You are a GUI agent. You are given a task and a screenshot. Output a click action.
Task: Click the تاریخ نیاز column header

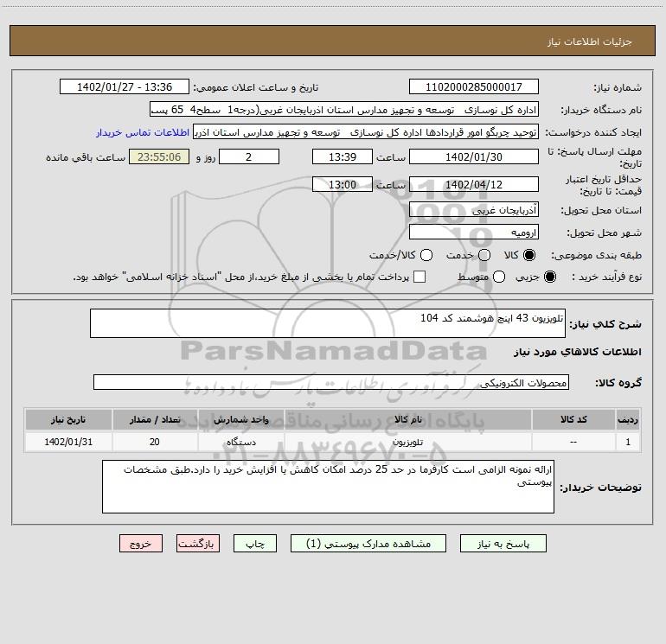(x=68, y=419)
